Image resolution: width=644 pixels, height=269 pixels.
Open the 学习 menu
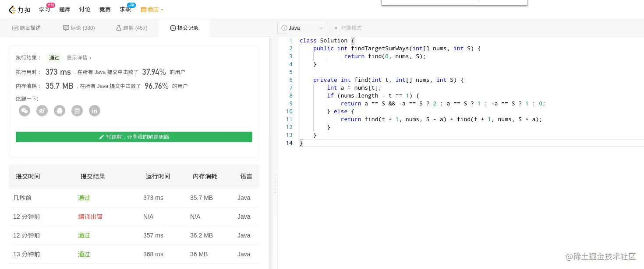tap(44, 10)
